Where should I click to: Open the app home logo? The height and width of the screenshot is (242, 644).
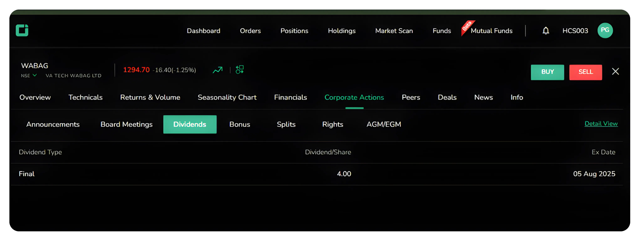(22, 30)
